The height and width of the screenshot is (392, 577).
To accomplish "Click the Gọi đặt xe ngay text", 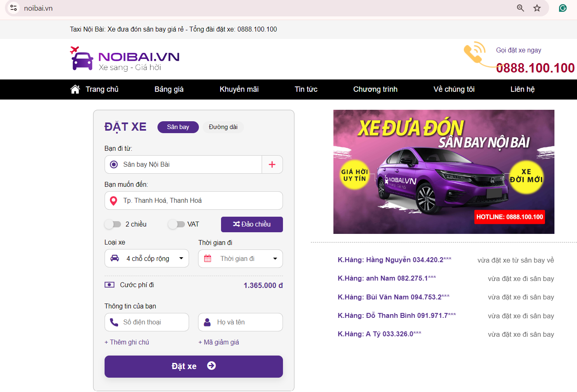I will (x=519, y=50).
